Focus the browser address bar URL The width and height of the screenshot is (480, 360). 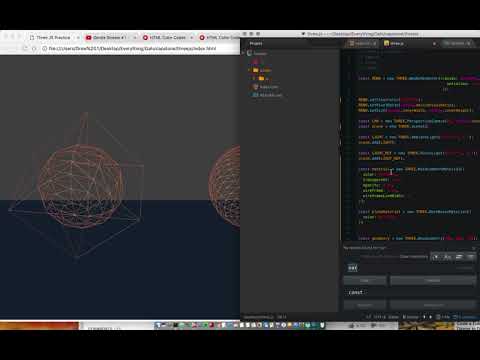[x=132, y=49]
